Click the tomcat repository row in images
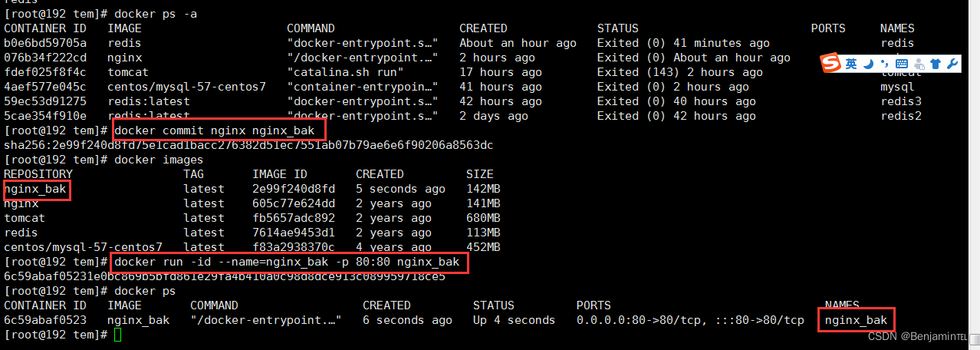Image resolution: width=980 pixels, height=350 pixels. pyautogui.click(x=25, y=218)
